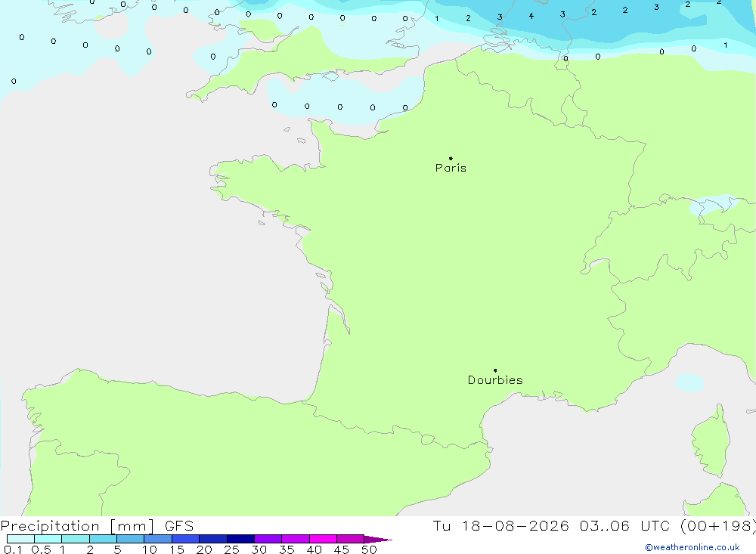756x554 pixels.
Task: Click the Precipitation [mm] GFS title
Action: 97,525
